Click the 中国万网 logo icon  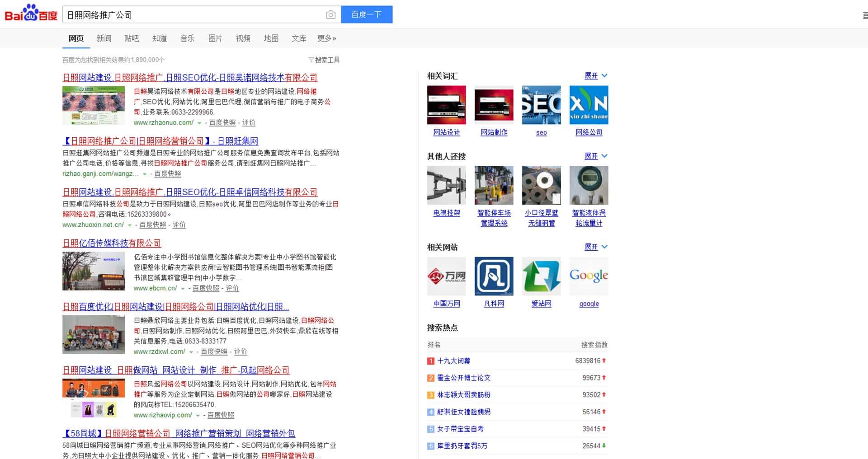pyautogui.click(x=447, y=276)
